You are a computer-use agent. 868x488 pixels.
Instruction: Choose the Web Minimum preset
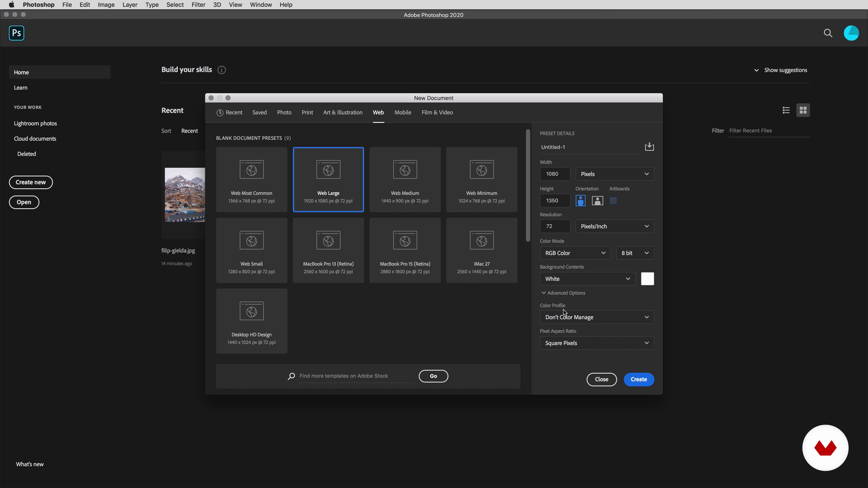(x=481, y=180)
